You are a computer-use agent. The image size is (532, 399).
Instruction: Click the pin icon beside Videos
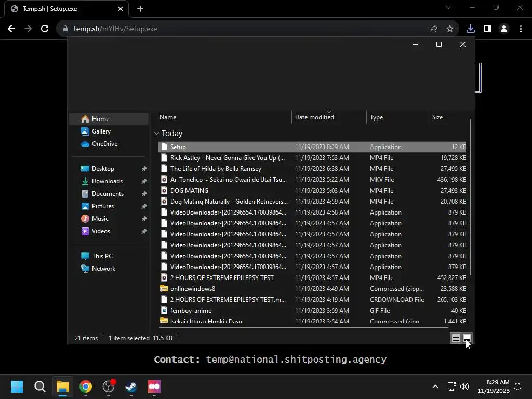tap(144, 231)
